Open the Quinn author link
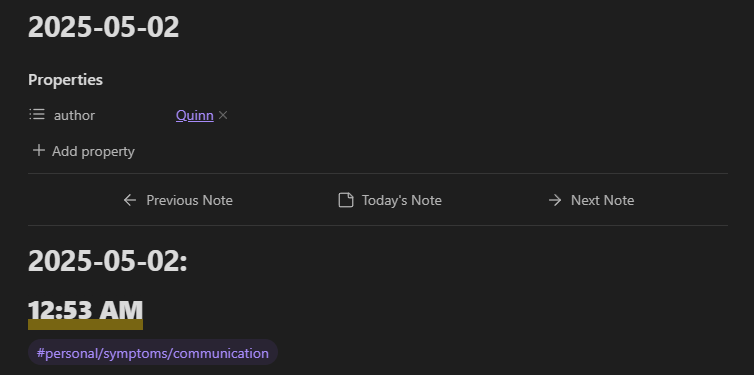Screen dimensions: 754x375 [195, 115]
